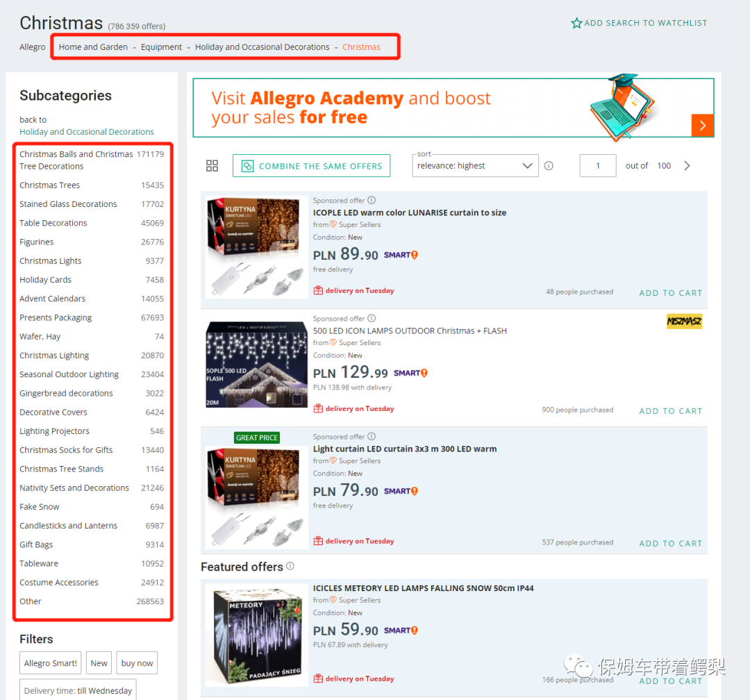Viewport: 750px width, 700px height.
Task: Toggle the buy now filter
Action: 137,663
